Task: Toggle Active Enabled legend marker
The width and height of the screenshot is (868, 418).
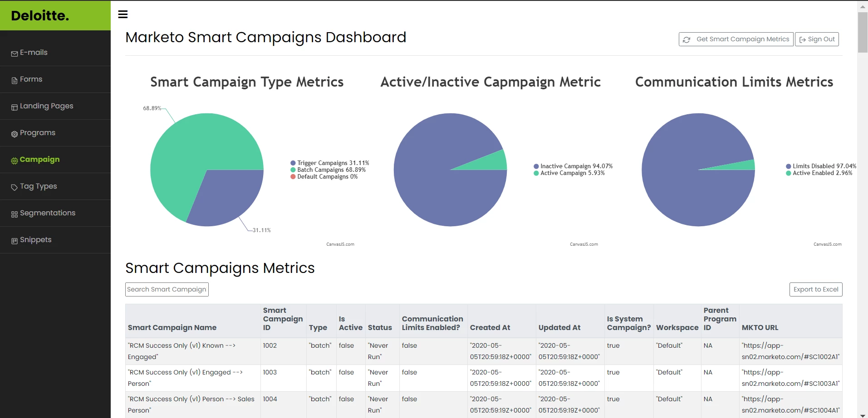Action: (789, 173)
